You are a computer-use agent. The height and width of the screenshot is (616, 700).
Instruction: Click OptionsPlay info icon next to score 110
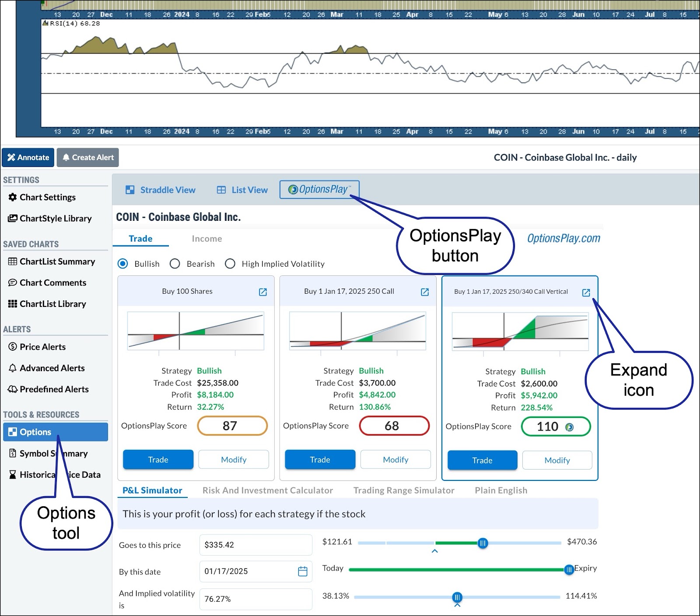[569, 427]
